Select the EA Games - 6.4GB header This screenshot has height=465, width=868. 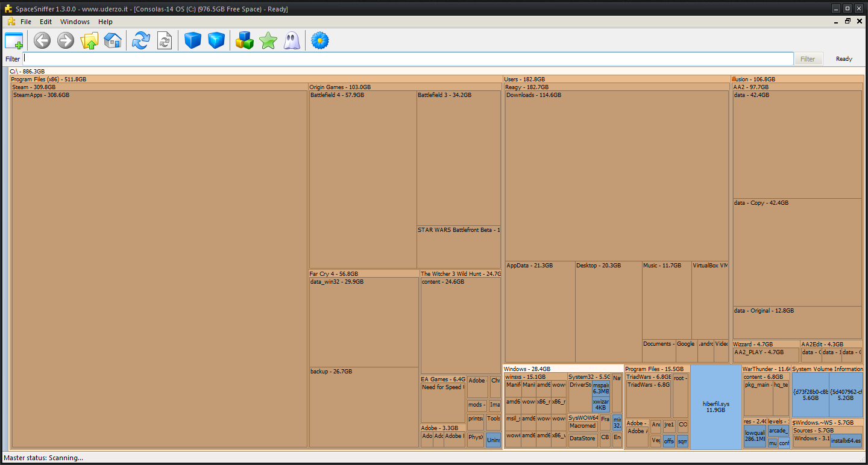[443, 379]
